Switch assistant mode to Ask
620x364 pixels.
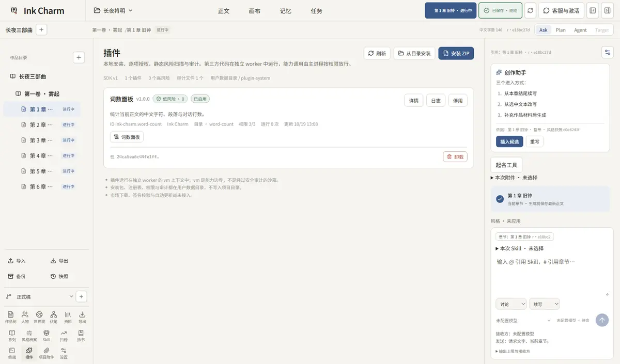pyautogui.click(x=544, y=30)
